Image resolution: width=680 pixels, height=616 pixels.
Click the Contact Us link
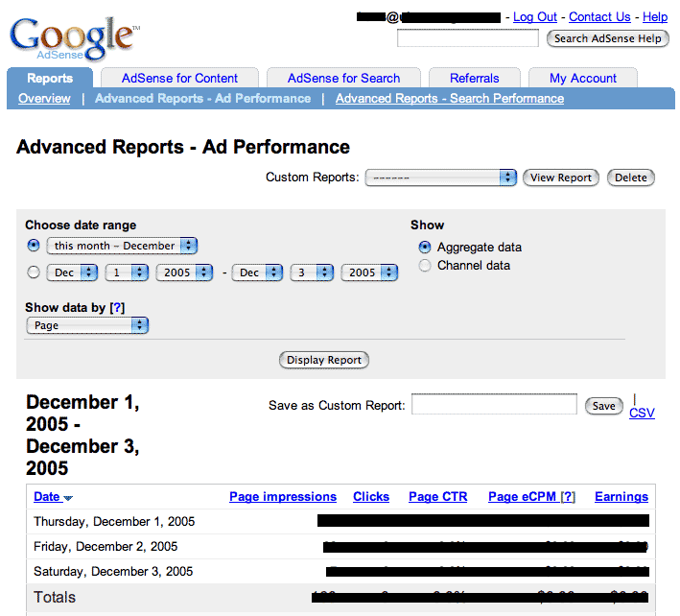click(x=599, y=17)
